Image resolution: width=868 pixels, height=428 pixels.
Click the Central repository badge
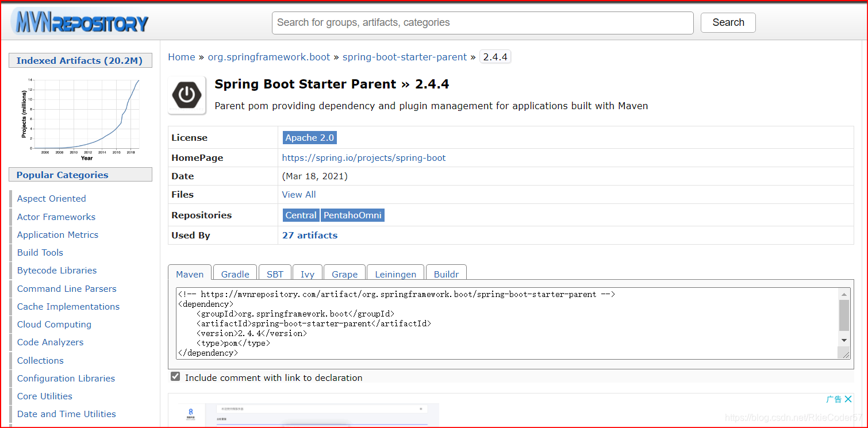click(301, 215)
